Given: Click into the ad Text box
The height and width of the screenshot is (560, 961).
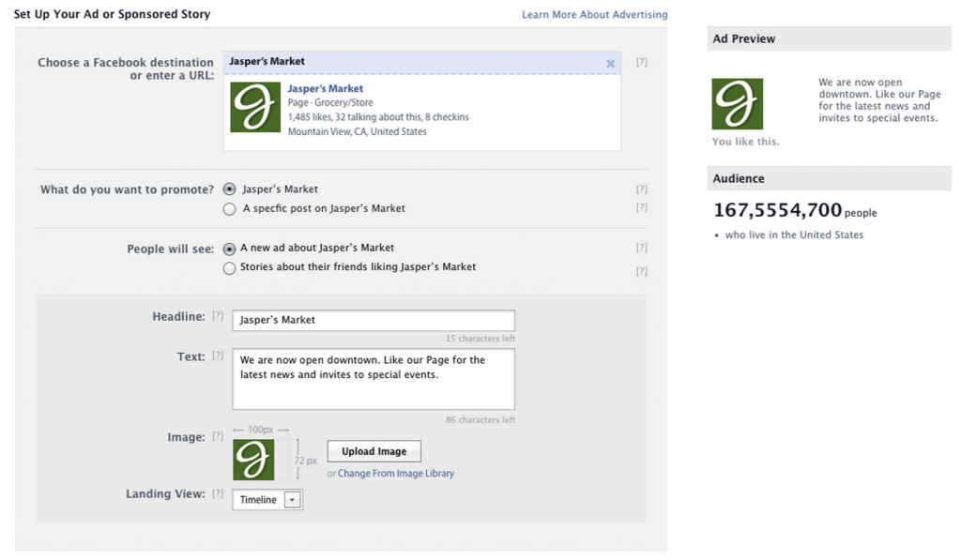Looking at the screenshot, I should [x=374, y=379].
